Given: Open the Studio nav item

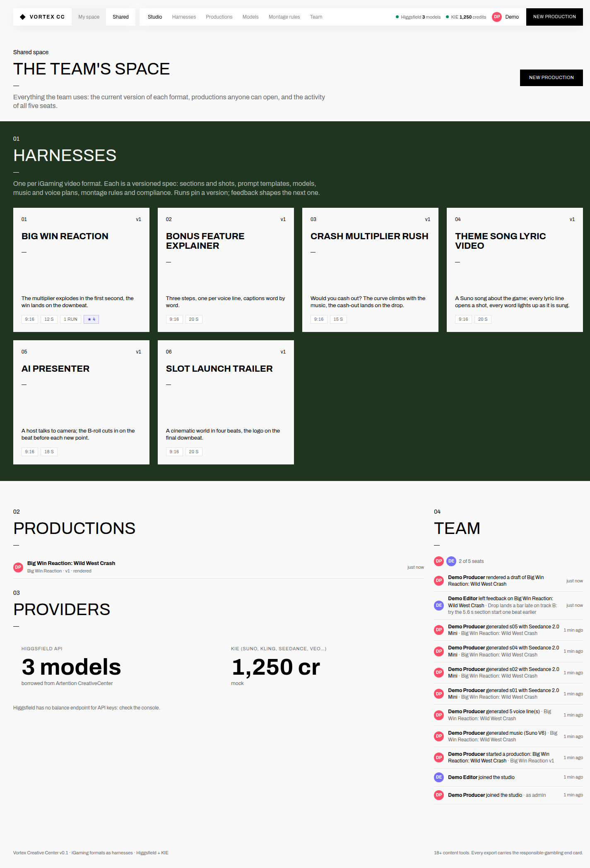Looking at the screenshot, I should 155,17.
